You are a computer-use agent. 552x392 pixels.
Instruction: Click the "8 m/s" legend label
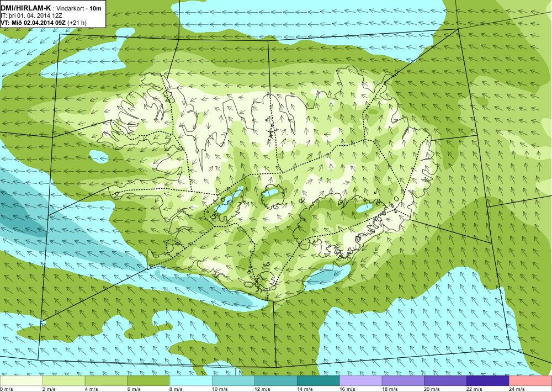point(176,389)
